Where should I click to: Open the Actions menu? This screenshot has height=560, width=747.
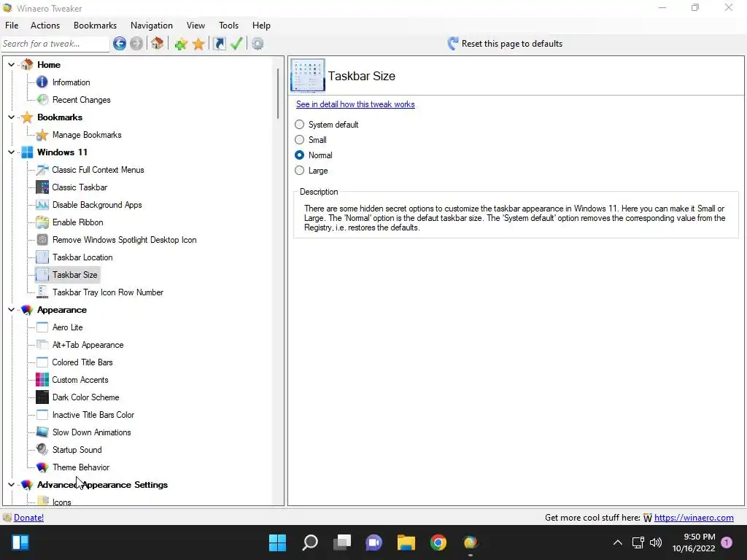(x=45, y=26)
